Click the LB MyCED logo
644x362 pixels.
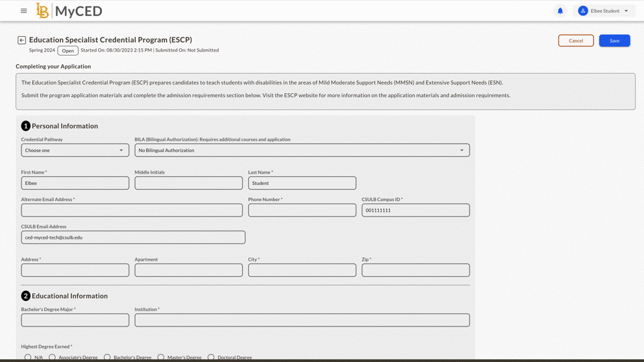69,11
